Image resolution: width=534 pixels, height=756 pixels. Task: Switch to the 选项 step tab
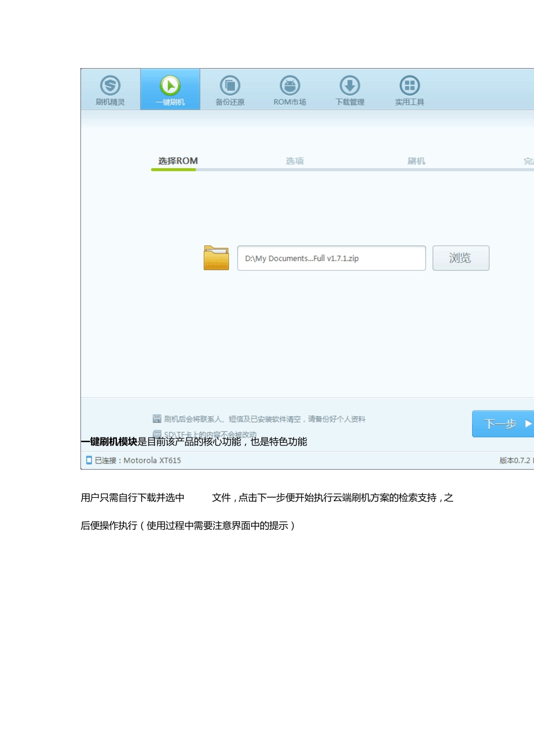[295, 161]
